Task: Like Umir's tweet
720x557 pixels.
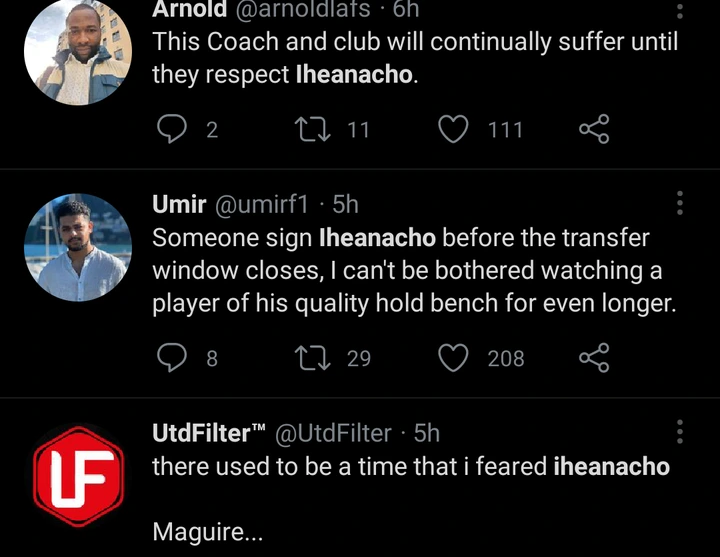Action: coord(455,357)
